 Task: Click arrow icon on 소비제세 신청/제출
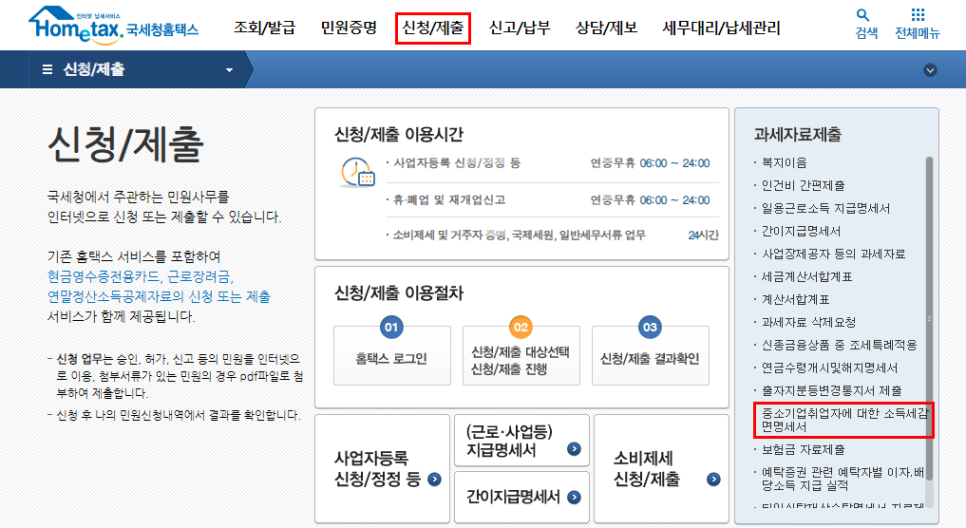tap(713, 479)
